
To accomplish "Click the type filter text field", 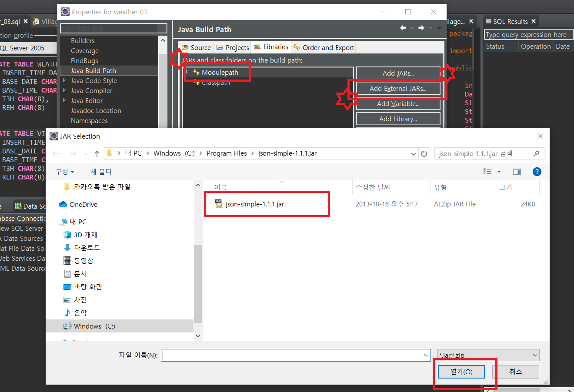I will point(113,28).
